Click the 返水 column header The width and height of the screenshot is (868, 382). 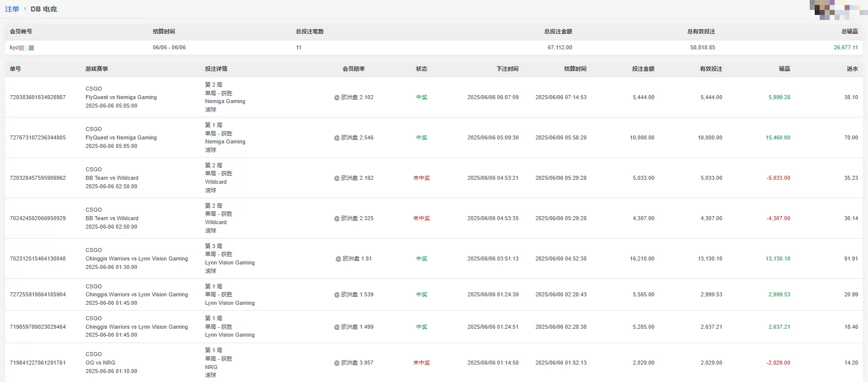point(852,69)
